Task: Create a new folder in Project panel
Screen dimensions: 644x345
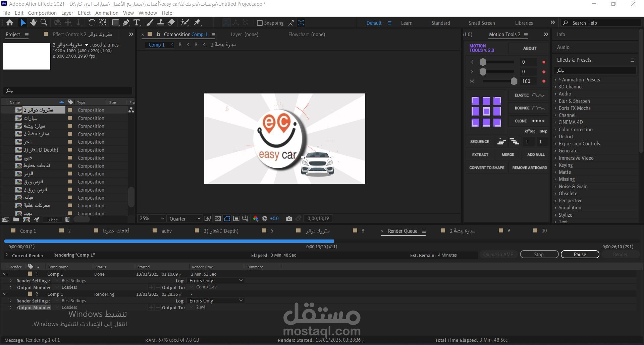Action: [16, 220]
